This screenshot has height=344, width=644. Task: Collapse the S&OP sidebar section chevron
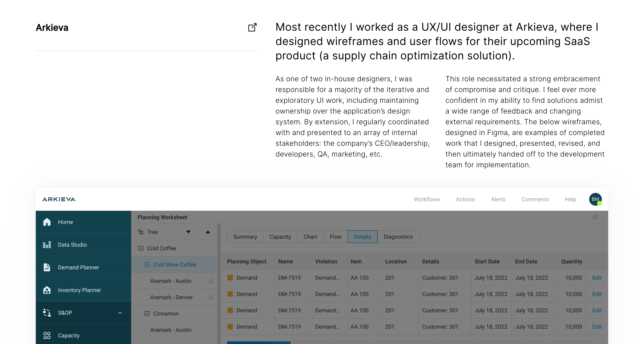coord(120,313)
